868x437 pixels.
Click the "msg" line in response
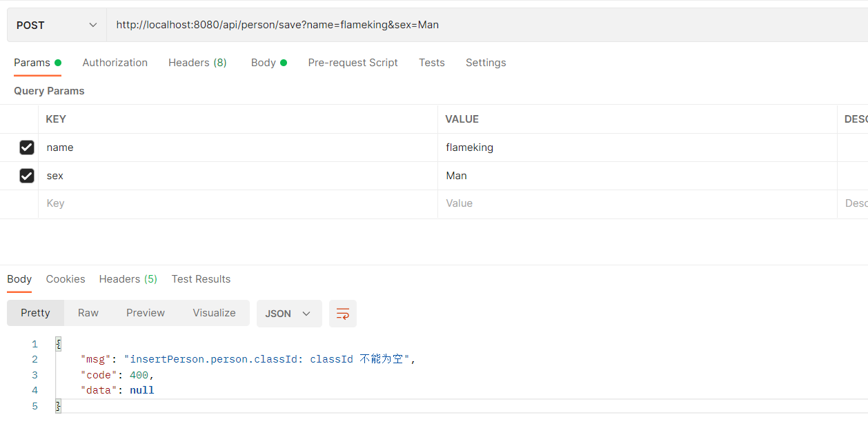(248, 359)
